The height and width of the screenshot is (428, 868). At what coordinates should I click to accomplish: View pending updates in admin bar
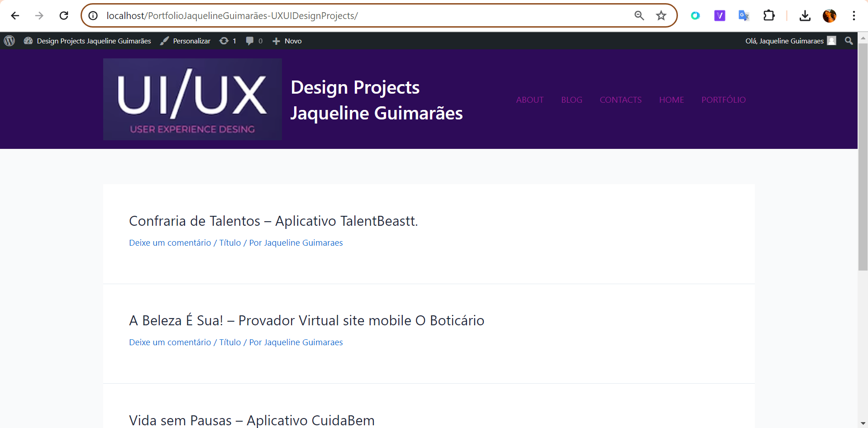[x=228, y=41]
